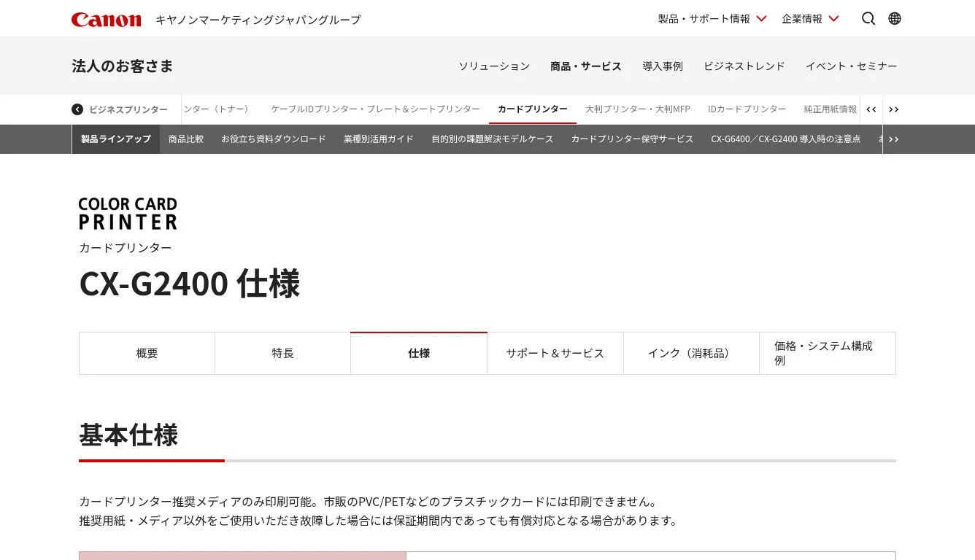Open the 商品・サービス menu

coord(586,66)
